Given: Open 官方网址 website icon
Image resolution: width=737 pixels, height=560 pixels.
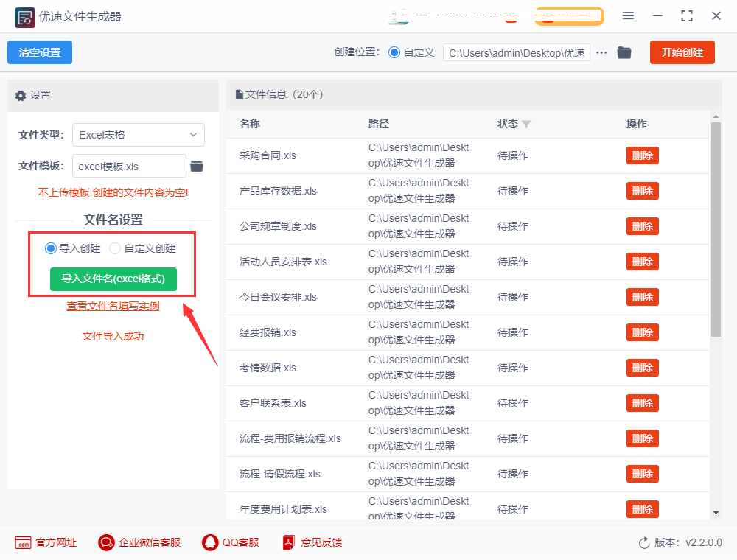Looking at the screenshot, I should [23, 542].
